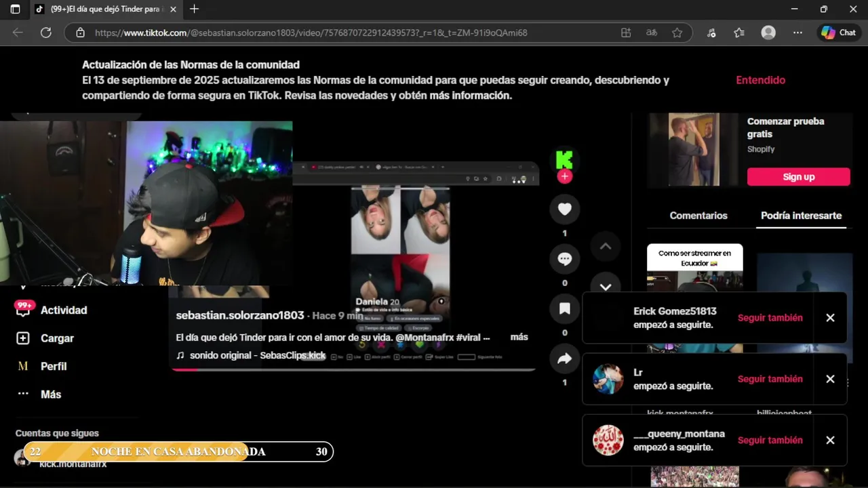Click the 'Comenzar prueba gratis' ad text
The image size is (868, 488).
(785, 127)
